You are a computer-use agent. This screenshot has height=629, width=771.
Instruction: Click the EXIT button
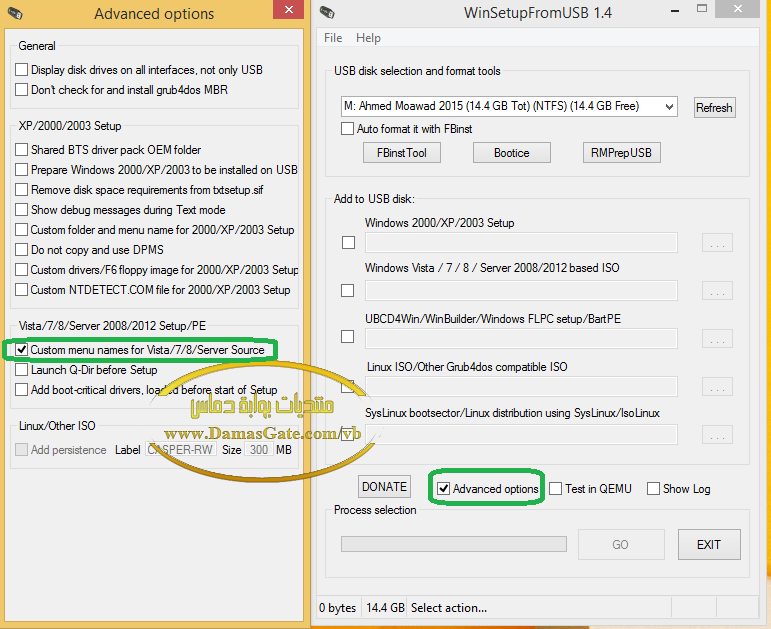(709, 544)
